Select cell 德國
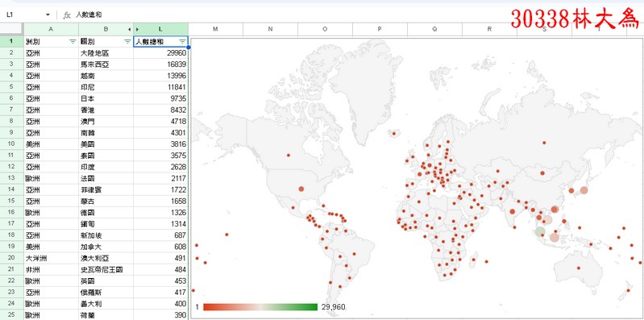This screenshot has height=320, width=644. click(106, 212)
